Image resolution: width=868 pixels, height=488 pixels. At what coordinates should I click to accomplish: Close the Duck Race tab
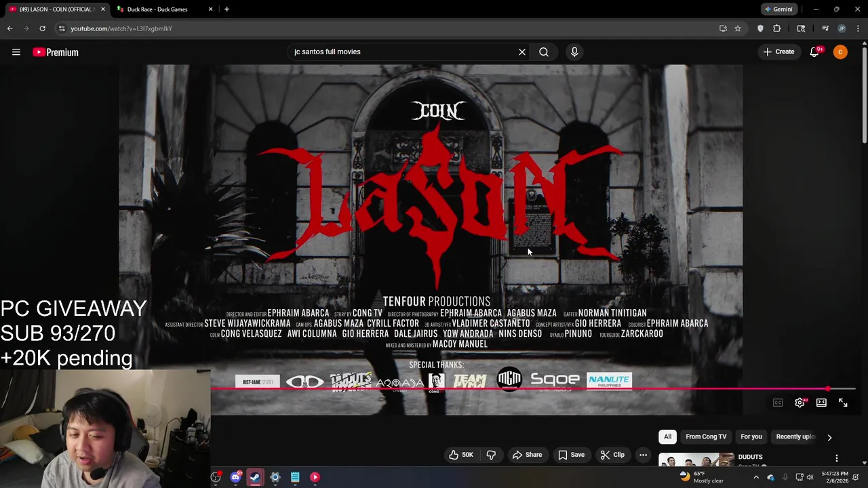pos(210,9)
